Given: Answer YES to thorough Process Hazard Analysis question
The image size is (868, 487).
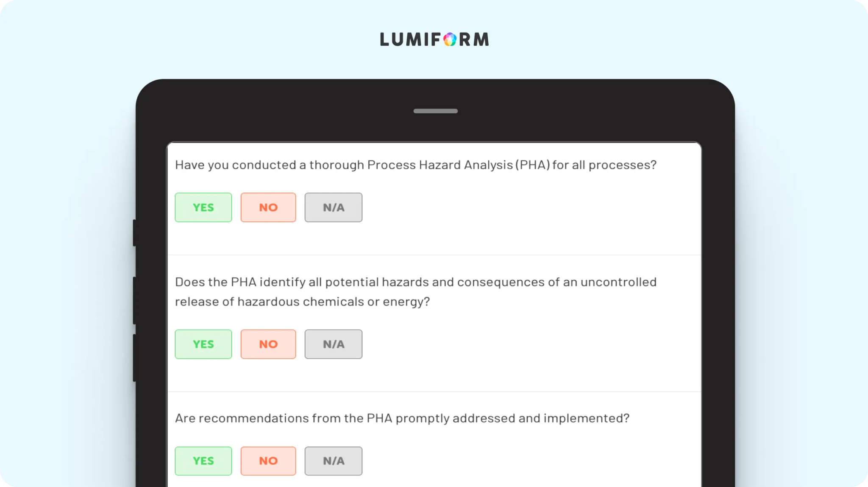Looking at the screenshot, I should 203,207.
